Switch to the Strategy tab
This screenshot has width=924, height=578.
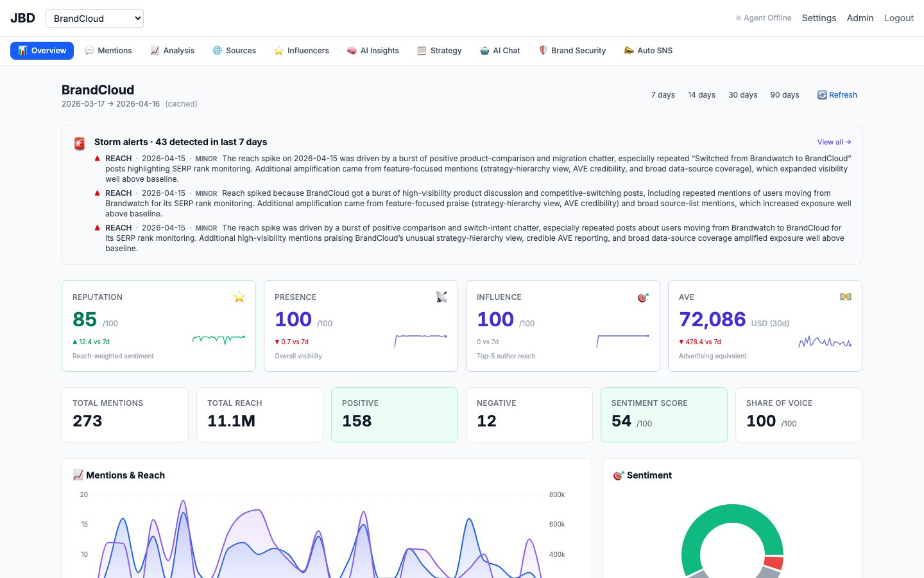click(x=440, y=51)
